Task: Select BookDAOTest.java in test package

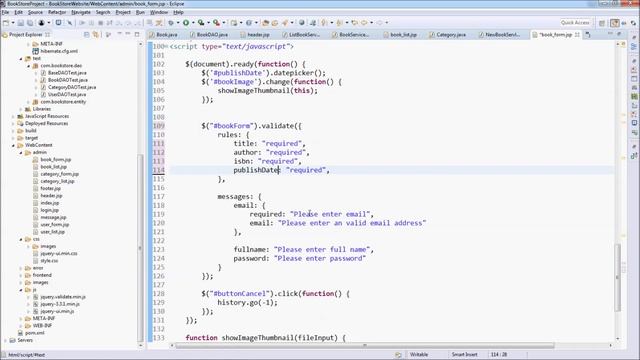Action: [x=68, y=80]
